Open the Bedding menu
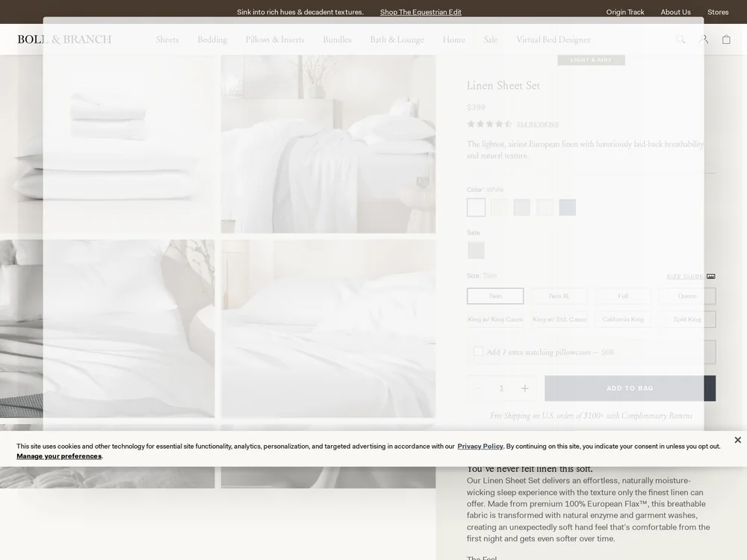Viewport: 747px width, 560px height. click(x=212, y=40)
